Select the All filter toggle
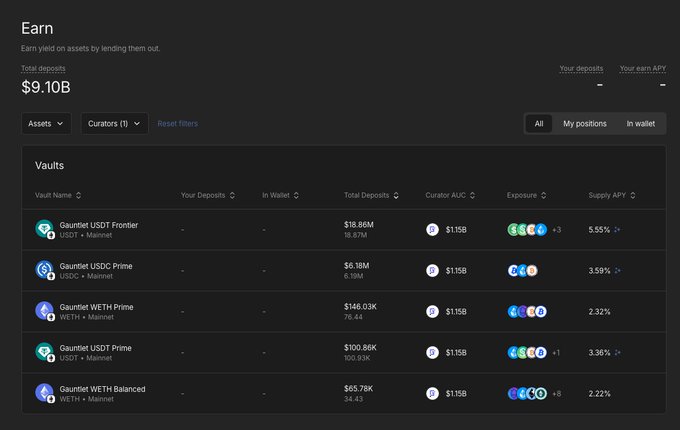The image size is (680, 430). coord(538,123)
